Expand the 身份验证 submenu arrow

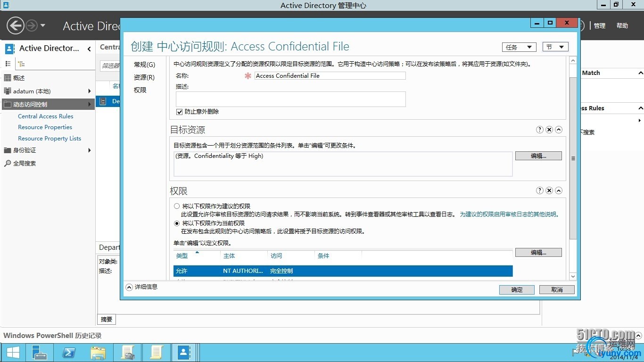pos(89,150)
